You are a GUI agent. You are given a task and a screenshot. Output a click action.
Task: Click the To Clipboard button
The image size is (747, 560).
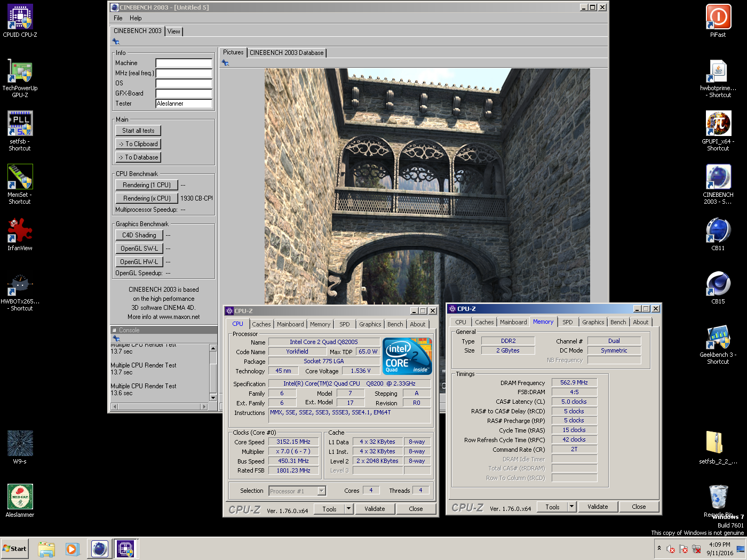coord(138,144)
